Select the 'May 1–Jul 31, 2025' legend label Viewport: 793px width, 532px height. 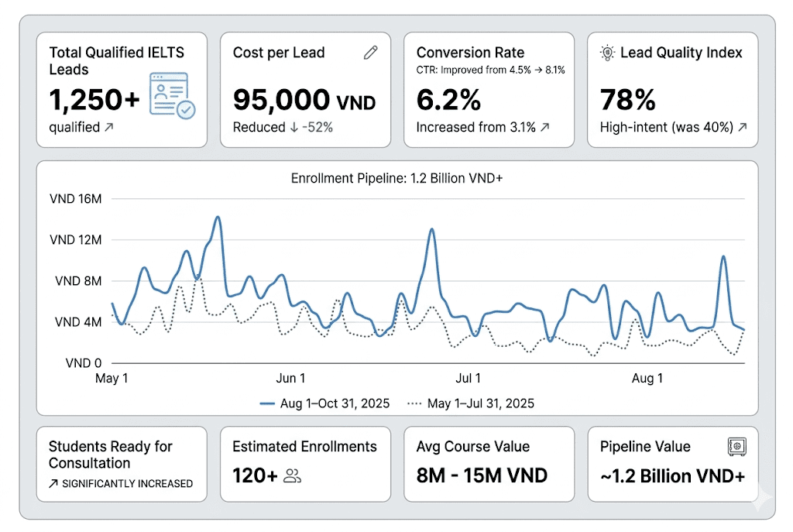(480, 403)
